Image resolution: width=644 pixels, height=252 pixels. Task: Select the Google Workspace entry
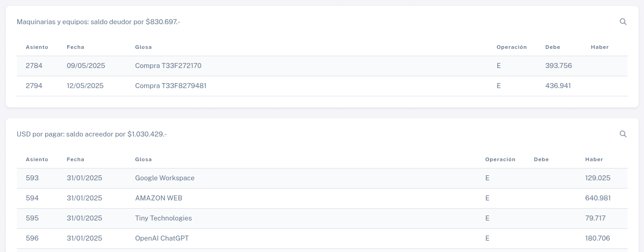pyautogui.click(x=165, y=178)
